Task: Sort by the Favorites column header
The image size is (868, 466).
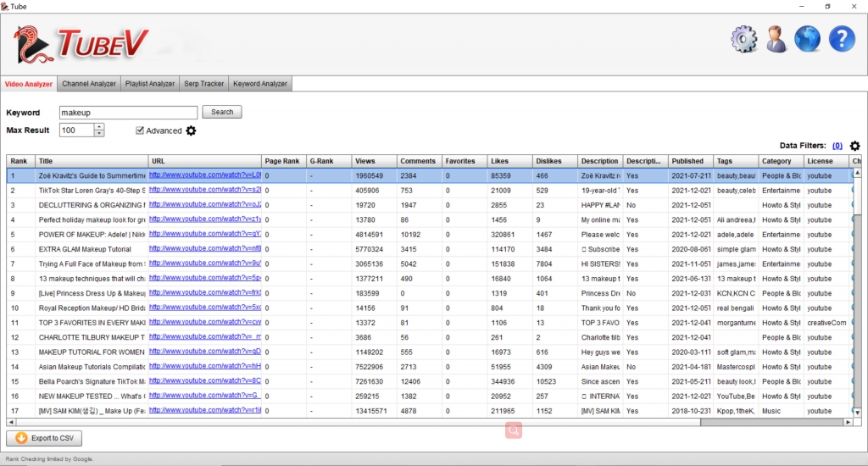Action: [465, 161]
